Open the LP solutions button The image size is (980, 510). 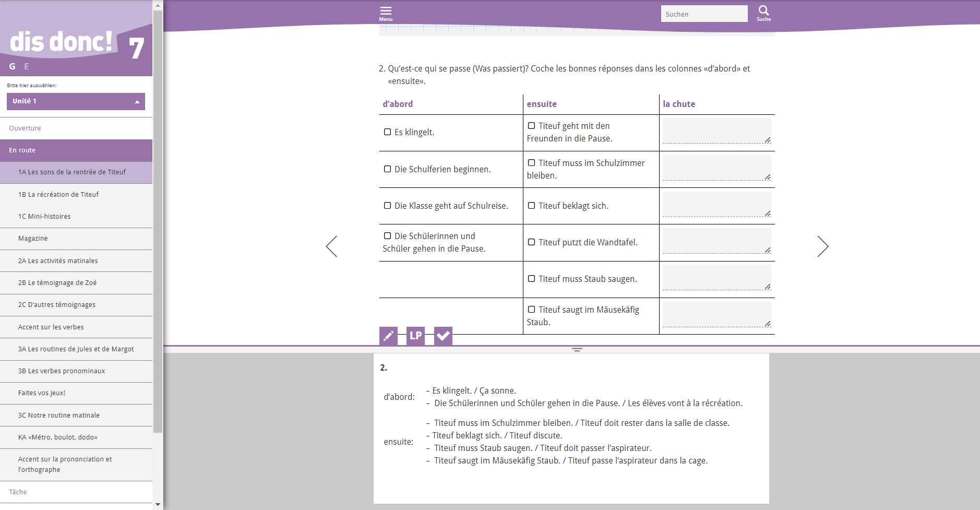click(x=415, y=336)
